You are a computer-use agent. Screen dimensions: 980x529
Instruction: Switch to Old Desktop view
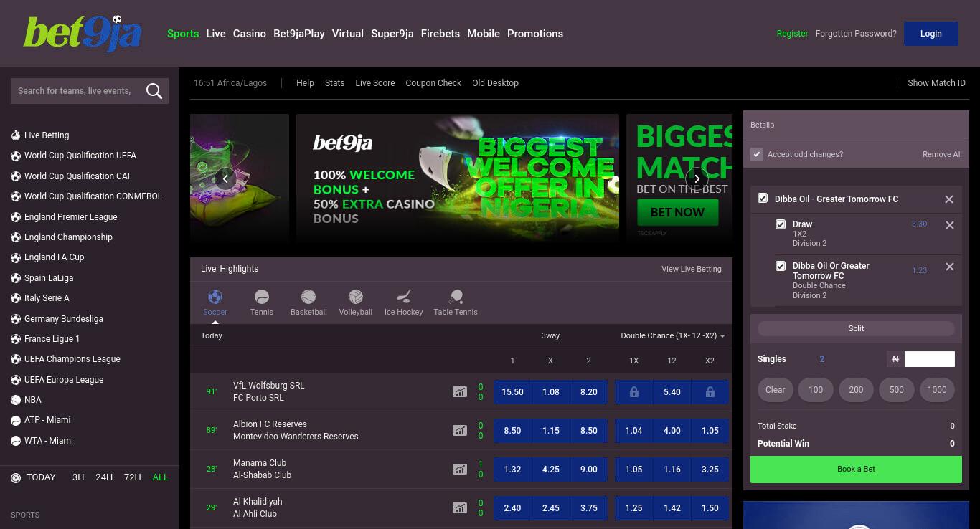495,83
